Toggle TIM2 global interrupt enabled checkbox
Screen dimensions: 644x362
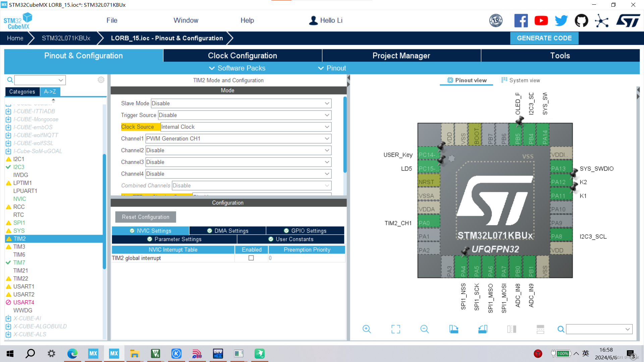click(251, 258)
